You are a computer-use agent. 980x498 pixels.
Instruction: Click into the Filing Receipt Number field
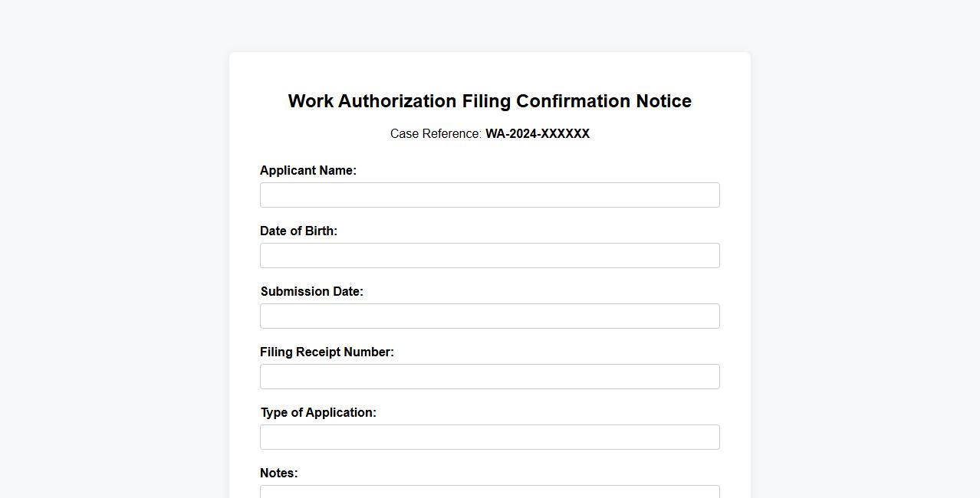(489, 377)
